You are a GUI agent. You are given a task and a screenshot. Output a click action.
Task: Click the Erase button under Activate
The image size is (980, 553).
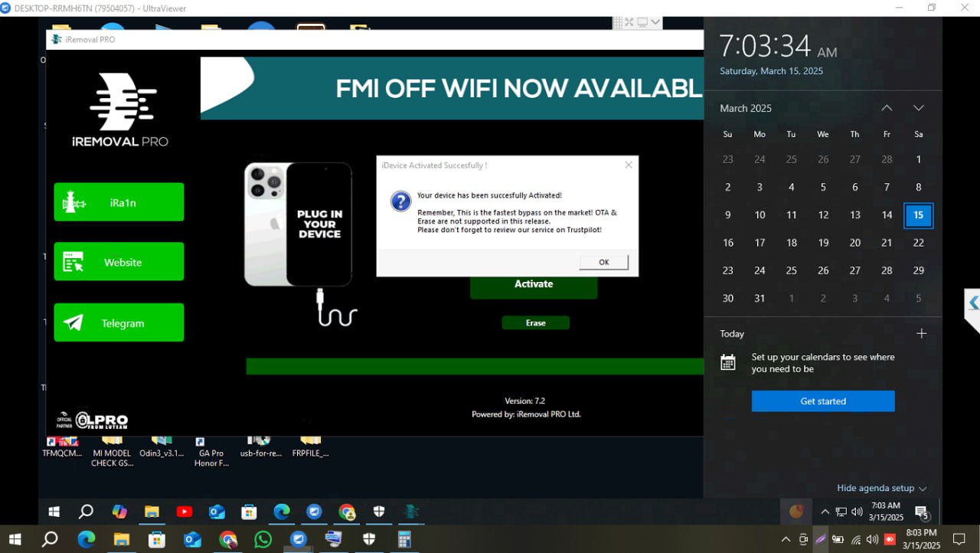[x=535, y=323]
